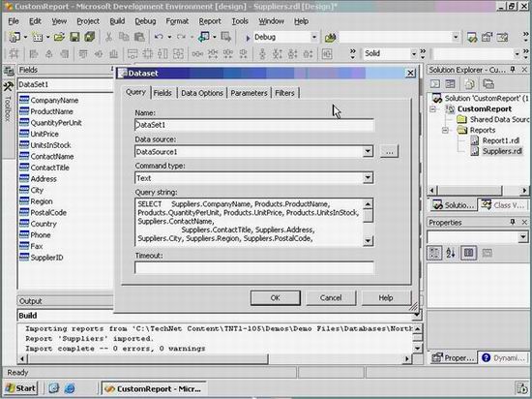
Task: Select Shared Data Sources folder in Solution Explorer
Action: (x=499, y=119)
